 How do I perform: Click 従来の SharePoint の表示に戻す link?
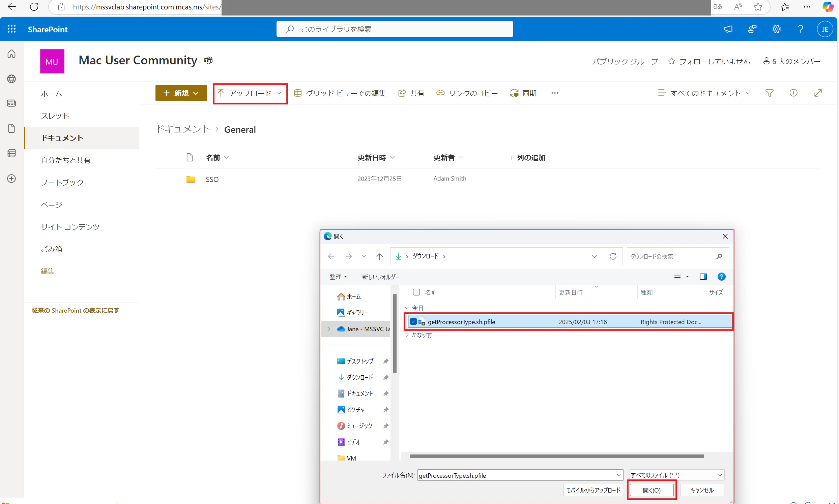(x=76, y=310)
